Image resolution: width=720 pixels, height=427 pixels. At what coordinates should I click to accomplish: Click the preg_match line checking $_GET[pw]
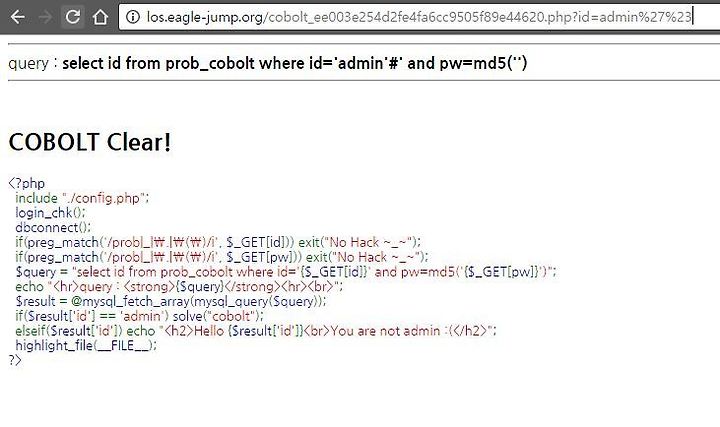pos(222,257)
